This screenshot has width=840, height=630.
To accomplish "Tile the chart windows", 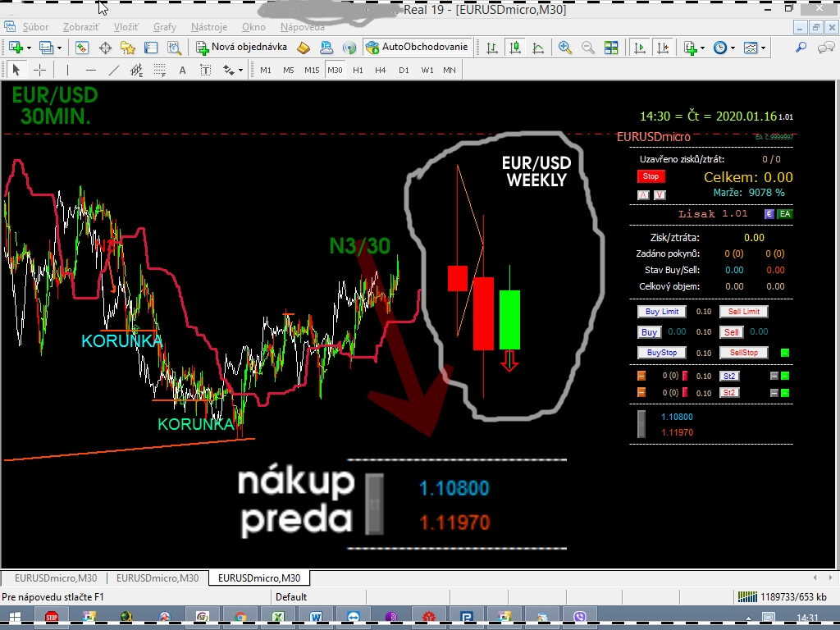I will pyautogui.click(x=610, y=48).
